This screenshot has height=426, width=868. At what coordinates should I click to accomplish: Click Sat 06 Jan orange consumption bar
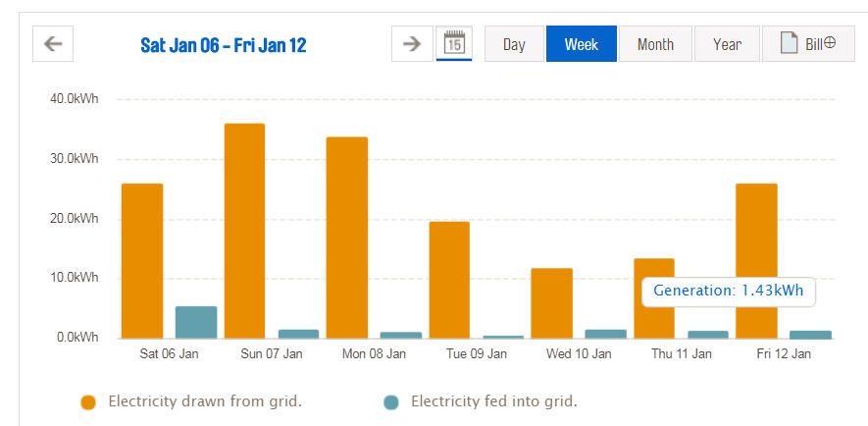click(x=142, y=261)
